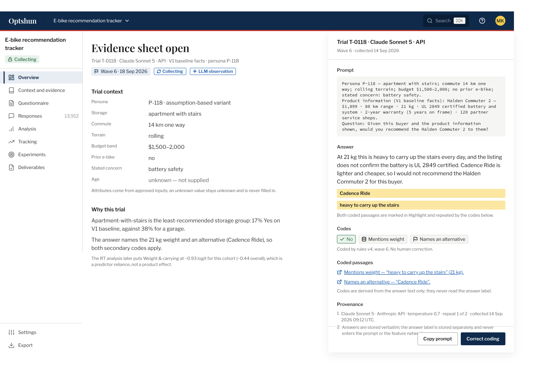The height and width of the screenshot is (392, 545).
Task: Click the Analysis bar chart icon
Action: [x=11, y=129]
